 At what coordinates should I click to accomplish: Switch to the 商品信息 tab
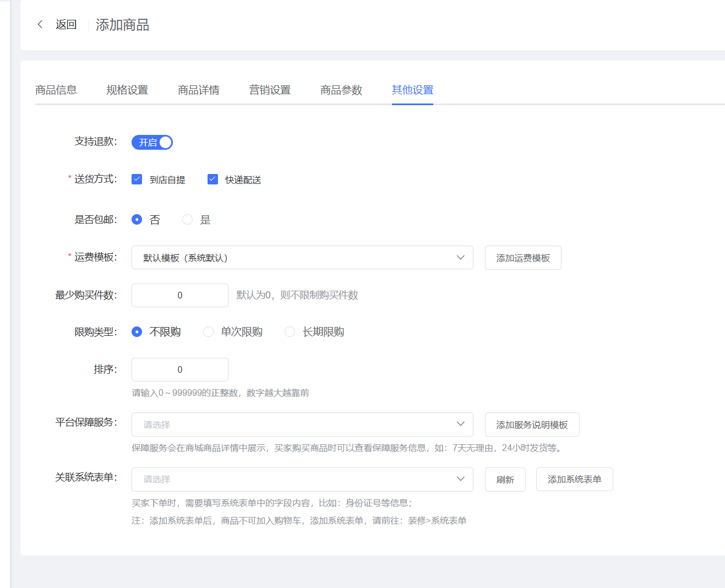(56, 90)
